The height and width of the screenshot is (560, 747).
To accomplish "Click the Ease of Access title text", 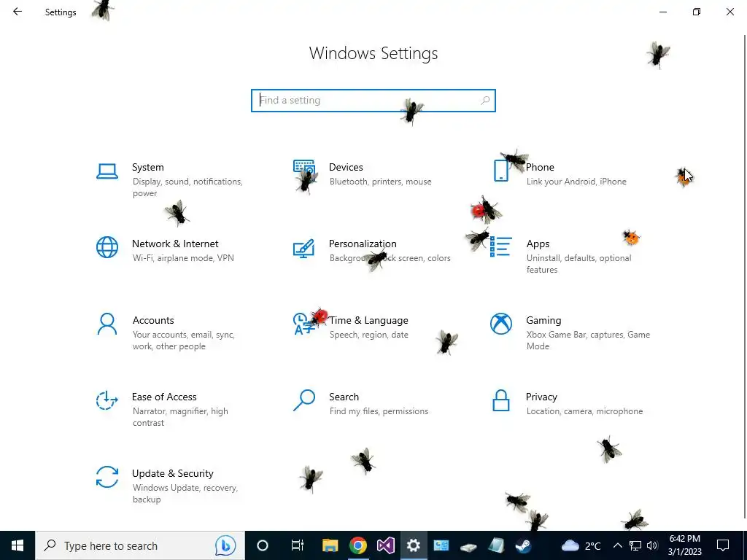I will point(164,397).
